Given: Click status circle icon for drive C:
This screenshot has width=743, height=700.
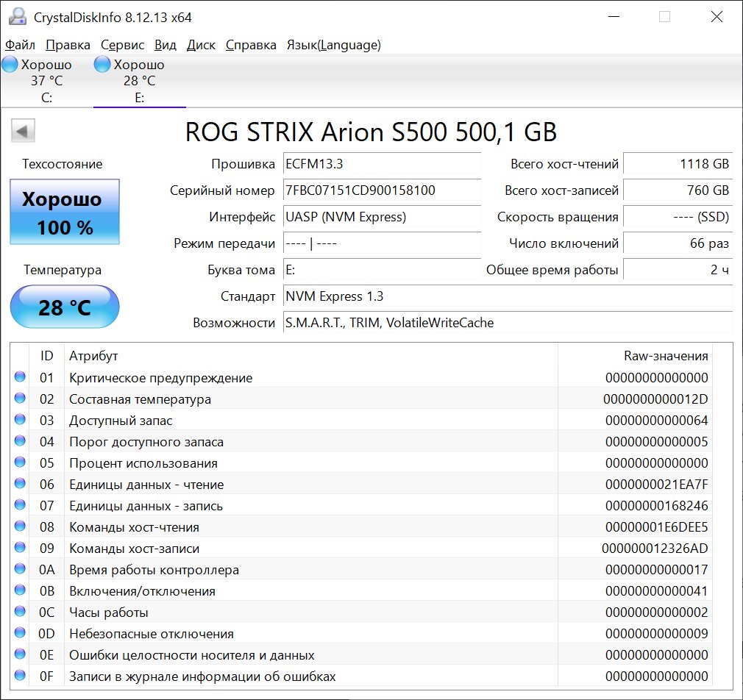Looking at the screenshot, I should coord(10,65).
